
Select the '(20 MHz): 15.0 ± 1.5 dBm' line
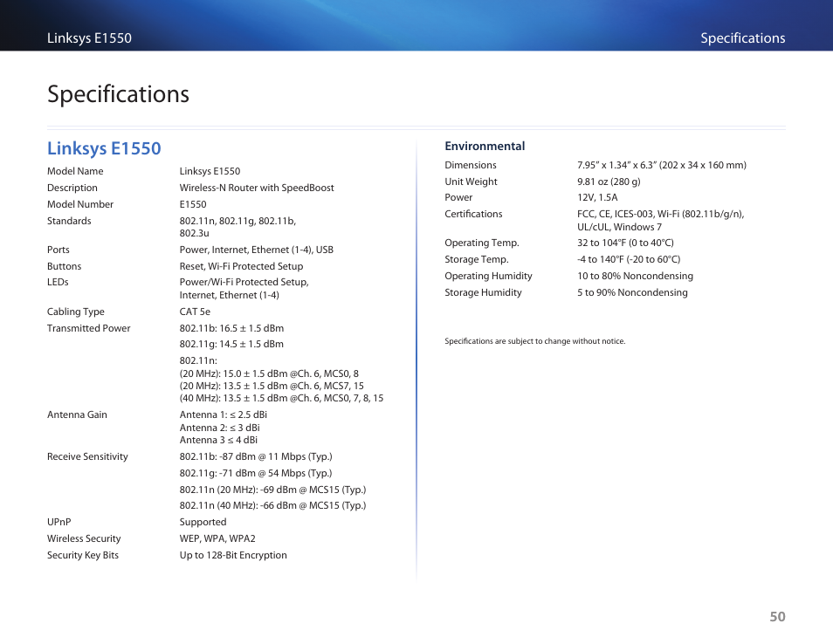(269, 373)
